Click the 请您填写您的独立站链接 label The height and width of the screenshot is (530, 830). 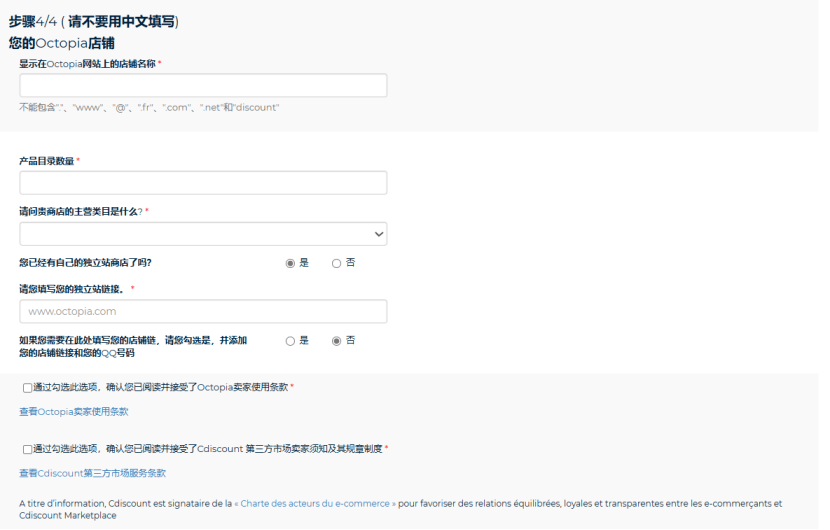click(72, 289)
